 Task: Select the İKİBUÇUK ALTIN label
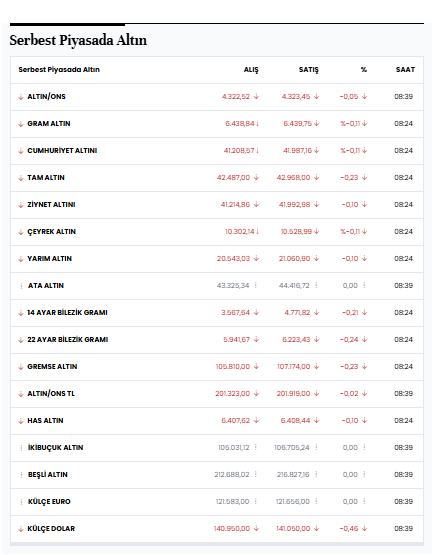tap(56, 447)
